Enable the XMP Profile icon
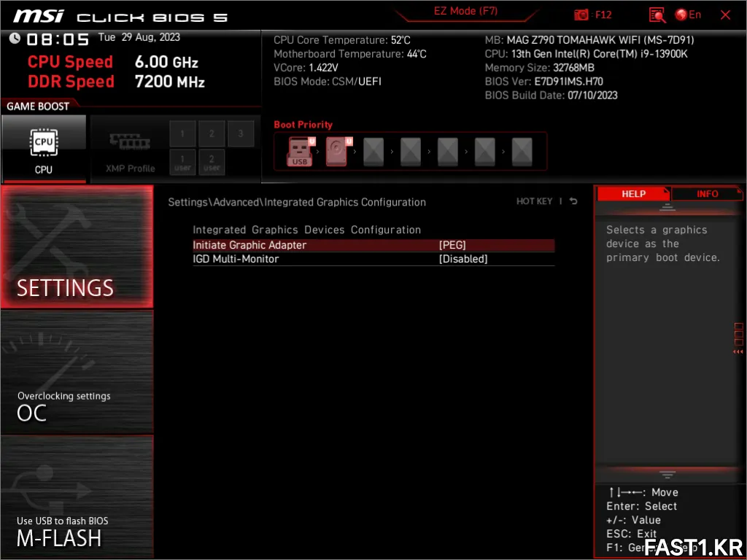Screen dimensions: 747x560 click(130, 142)
